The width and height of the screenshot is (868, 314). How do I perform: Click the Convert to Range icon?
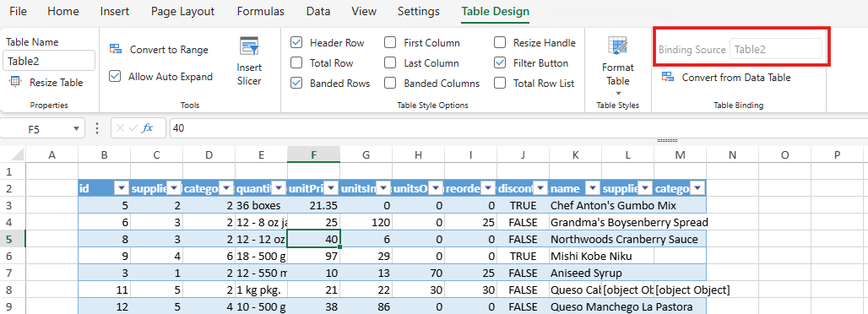(x=116, y=49)
